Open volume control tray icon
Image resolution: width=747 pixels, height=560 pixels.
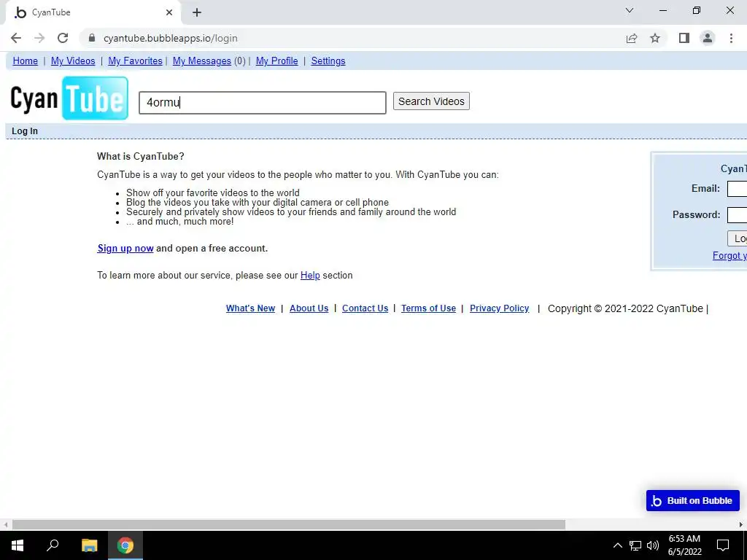653,545
